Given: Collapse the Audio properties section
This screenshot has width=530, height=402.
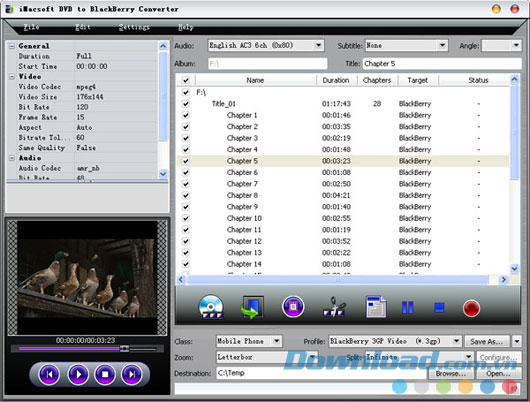Looking at the screenshot, I should coord(12,158).
